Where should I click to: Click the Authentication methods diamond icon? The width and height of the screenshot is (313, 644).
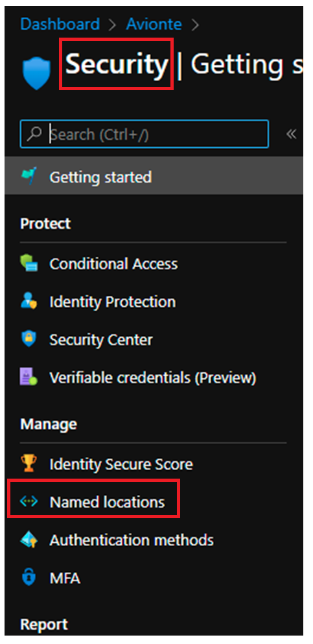(29, 540)
